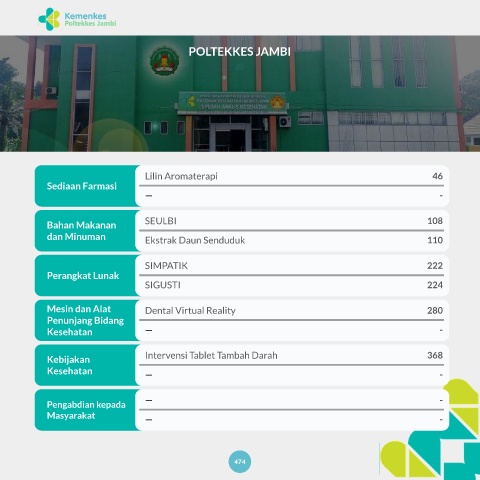This screenshot has height=480, width=480.
Task: Select the Sediaan Farmasi category tab
Action: pyautogui.click(x=87, y=186)
